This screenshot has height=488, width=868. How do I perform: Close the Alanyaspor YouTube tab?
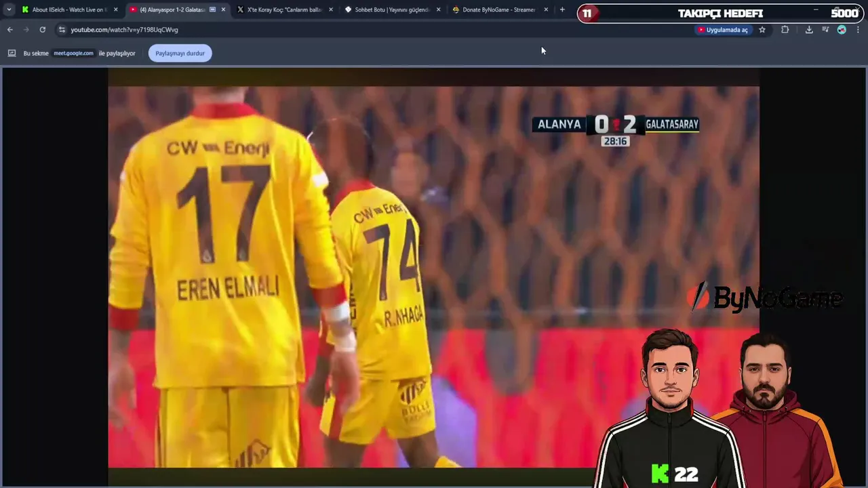point(223,9)
